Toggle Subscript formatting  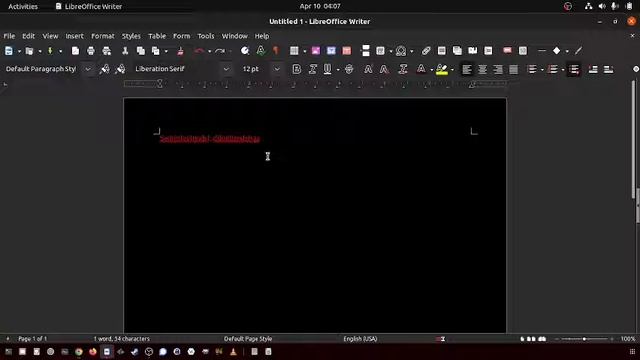384,69
